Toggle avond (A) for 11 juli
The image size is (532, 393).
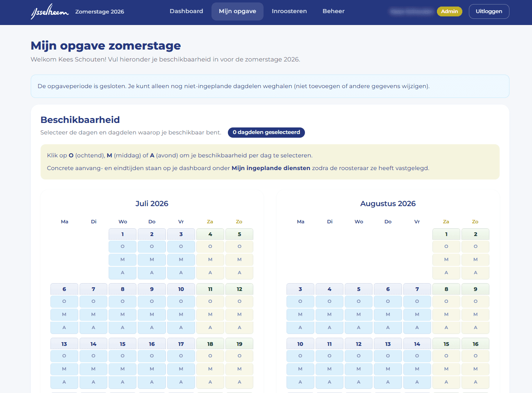point(210,327)
